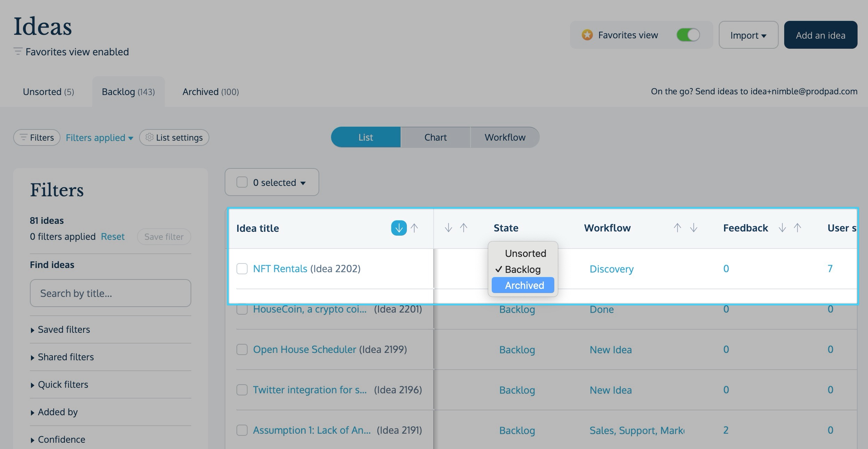The width and height of the screenshot is (868, 449).
Task: Click the Workflow column up sort arrow
Action: pyautogui.click(x=677, y=228)
